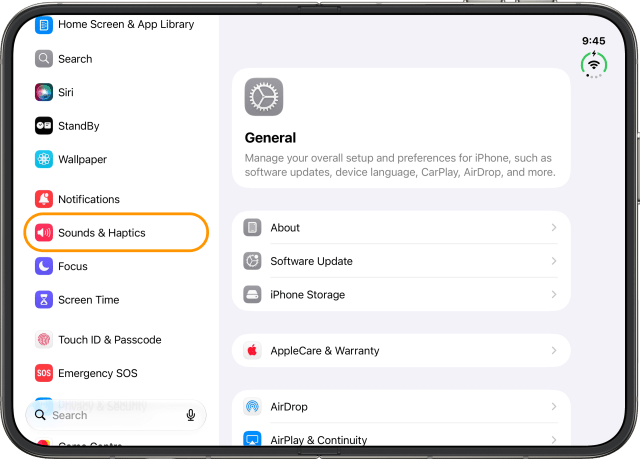Image resolution: width=640 pixels, height=459 pixels.
Task: Focus the bottom Search input field
Action: coord(116,415)
